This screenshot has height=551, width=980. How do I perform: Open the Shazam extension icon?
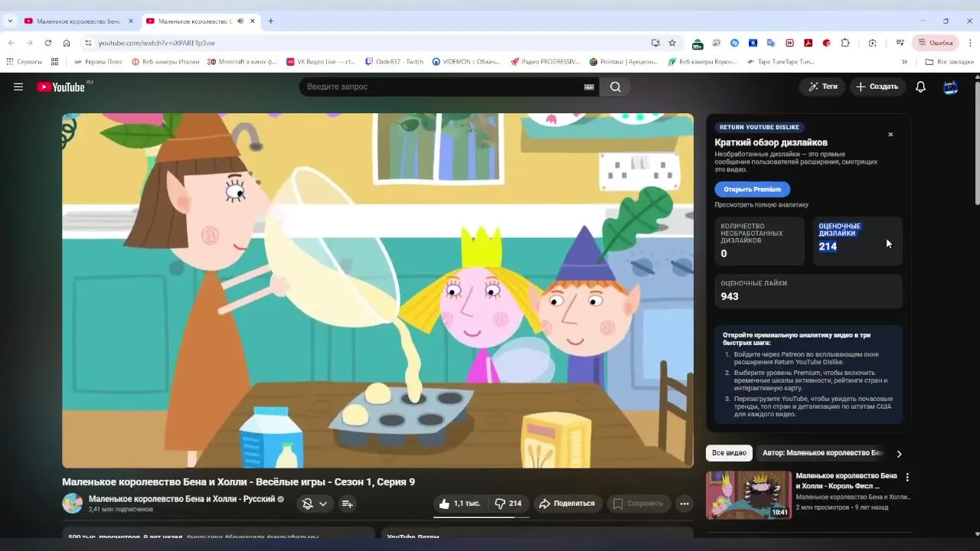coord(735,43)
